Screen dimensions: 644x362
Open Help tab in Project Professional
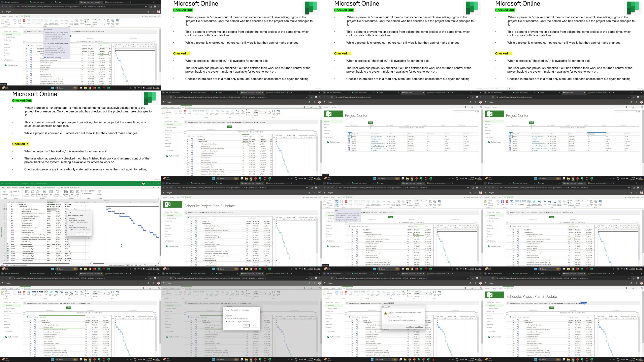[x=38, y=188]
